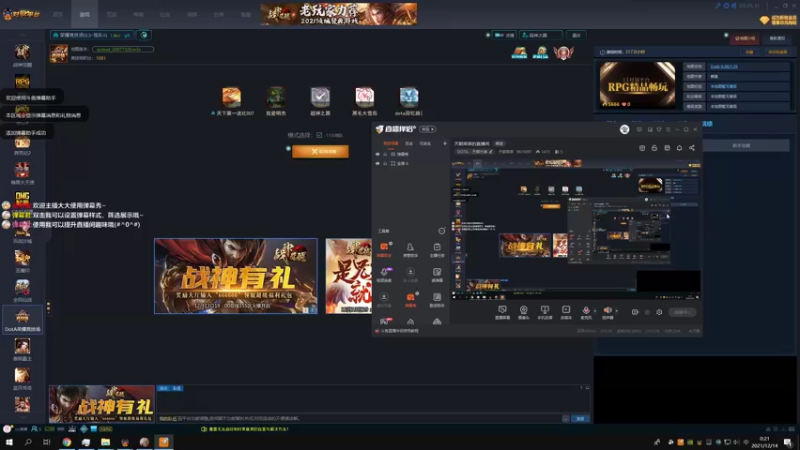Open the dropdown at the right of the chat input

[x=565, y=419]
